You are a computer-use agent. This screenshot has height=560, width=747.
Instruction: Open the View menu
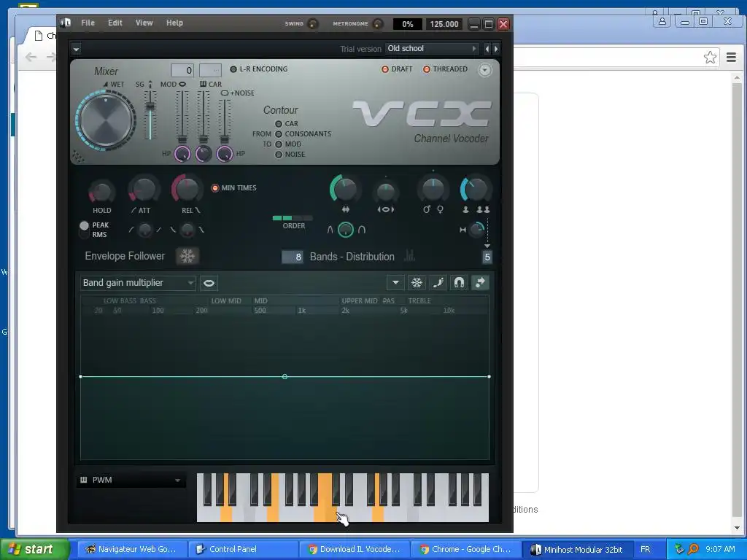coord(144,23)
